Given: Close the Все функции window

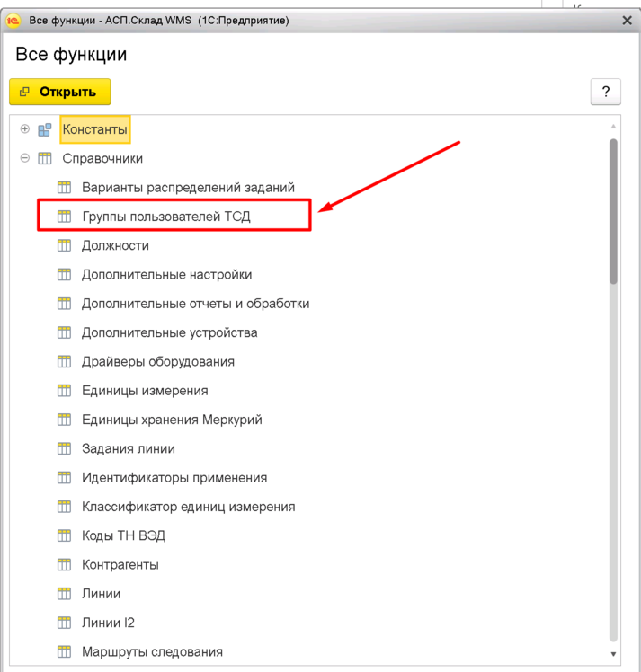Looking at the screenshot, I should [x=627, y=20].
